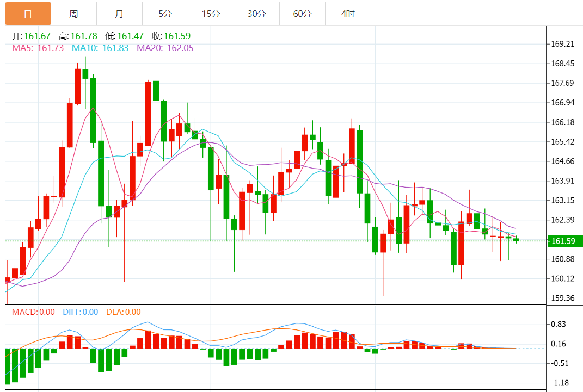Switch to the 周 weekly tab
The image size is (583, 392).
click(x=73, y=14)
